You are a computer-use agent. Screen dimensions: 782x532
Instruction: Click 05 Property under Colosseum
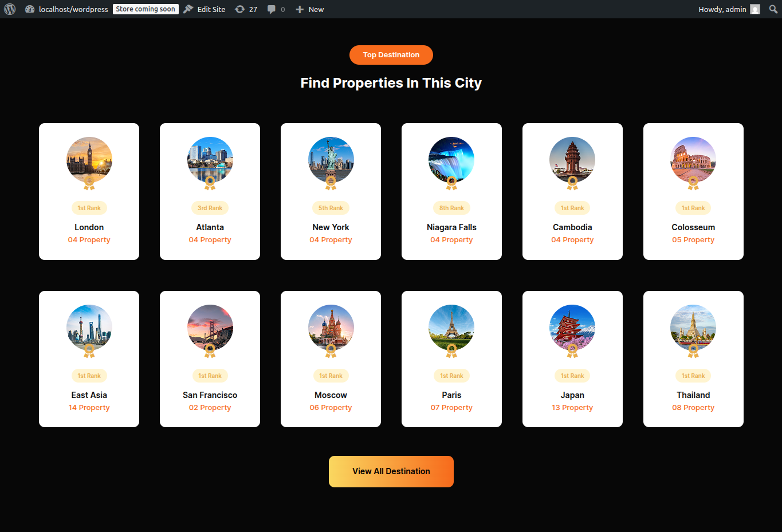click(x=693, y=240)
